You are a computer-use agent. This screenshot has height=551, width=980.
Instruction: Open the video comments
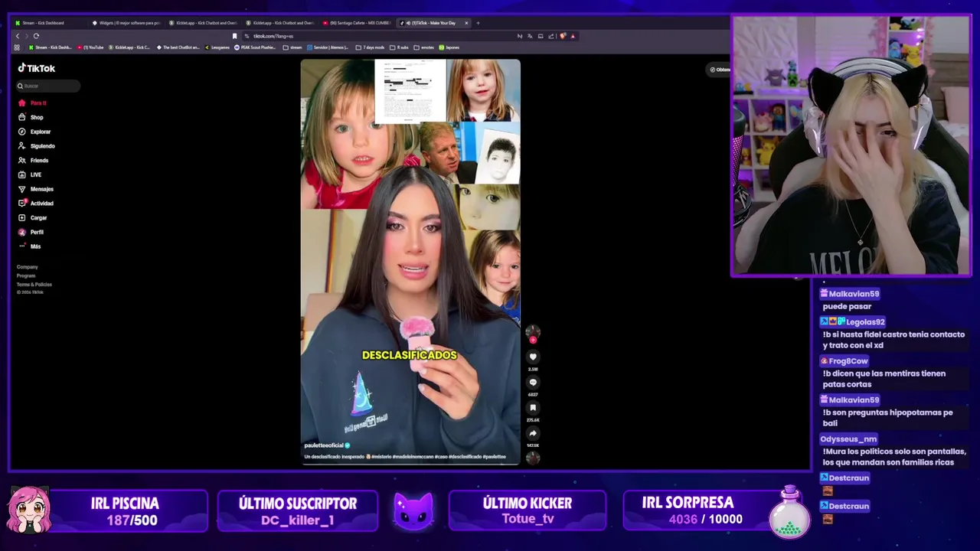pyautogui.click(x=533, y=383)
